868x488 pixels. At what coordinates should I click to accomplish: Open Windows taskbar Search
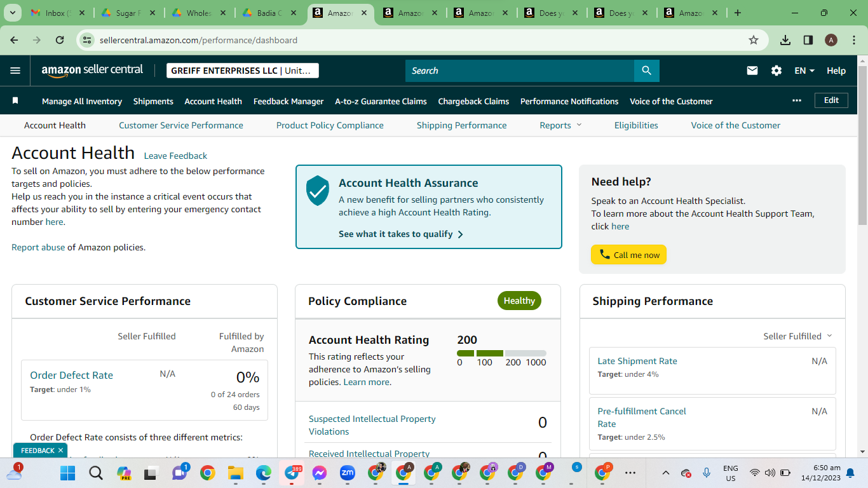(95, 473)
